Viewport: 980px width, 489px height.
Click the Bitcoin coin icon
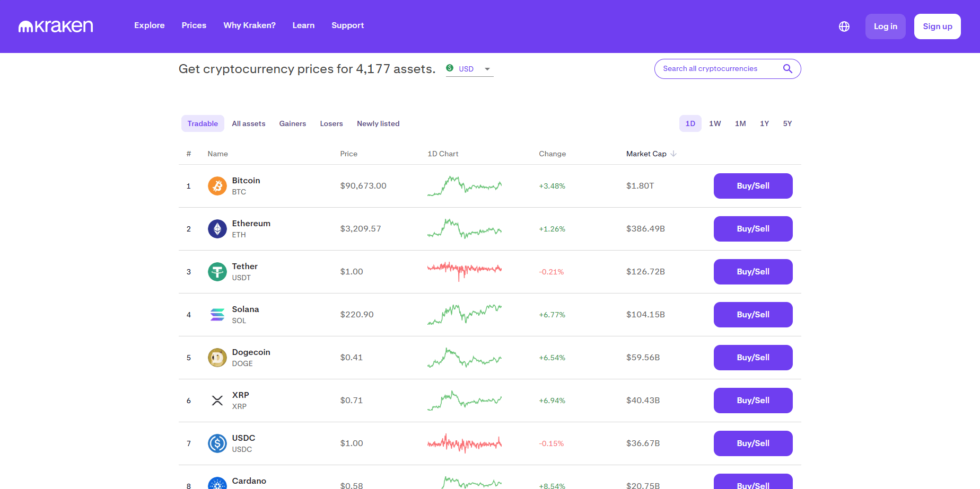(217, 186)
